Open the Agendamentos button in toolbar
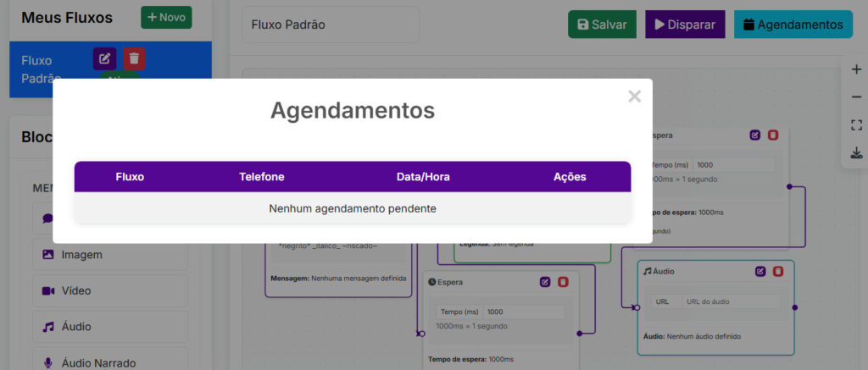868x370 pixels. tap(793, 25)
